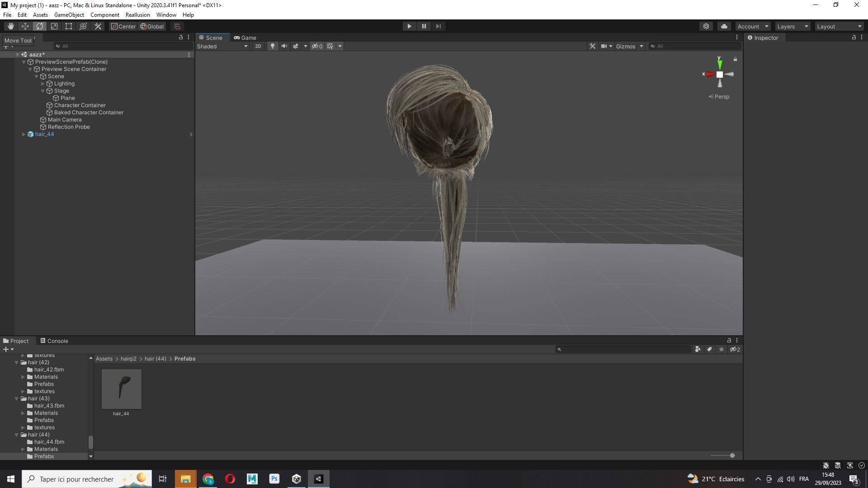The width and height of the screenshot is (868, 488).
Task: Click Pause button
Action: click(424, 26)
